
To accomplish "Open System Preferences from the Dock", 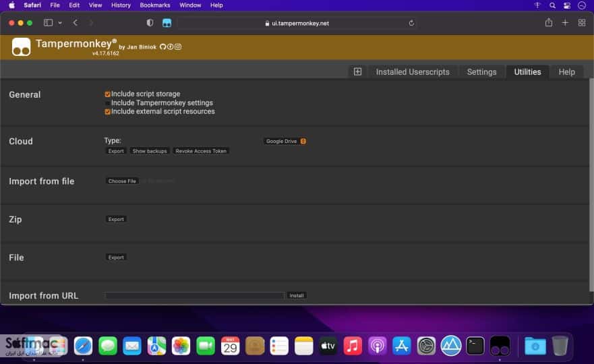I will click(426, 345).
